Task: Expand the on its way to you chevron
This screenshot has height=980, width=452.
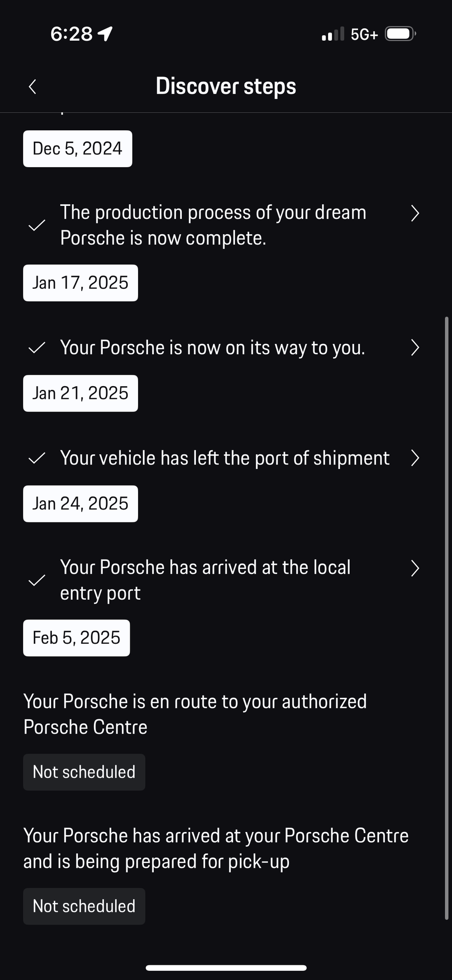Action: [415, 347]
